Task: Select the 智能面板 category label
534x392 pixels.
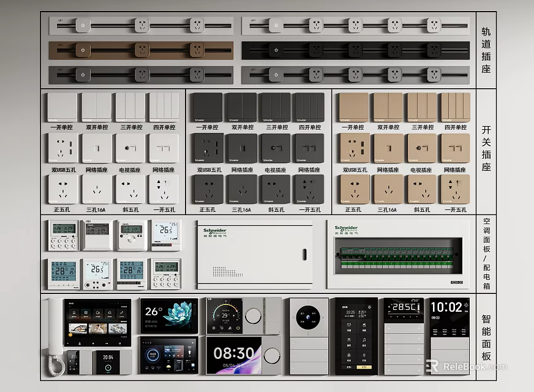Action: [486, 337]
